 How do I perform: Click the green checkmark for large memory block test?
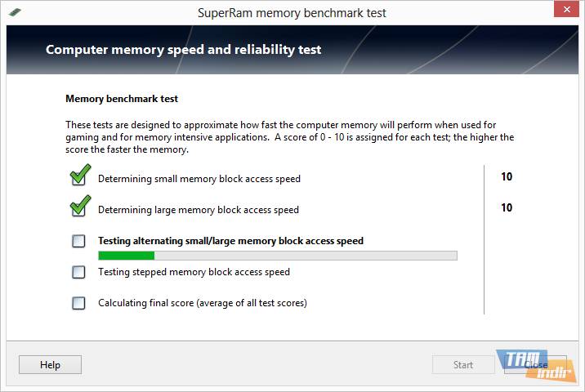click(x=79, y=207)
